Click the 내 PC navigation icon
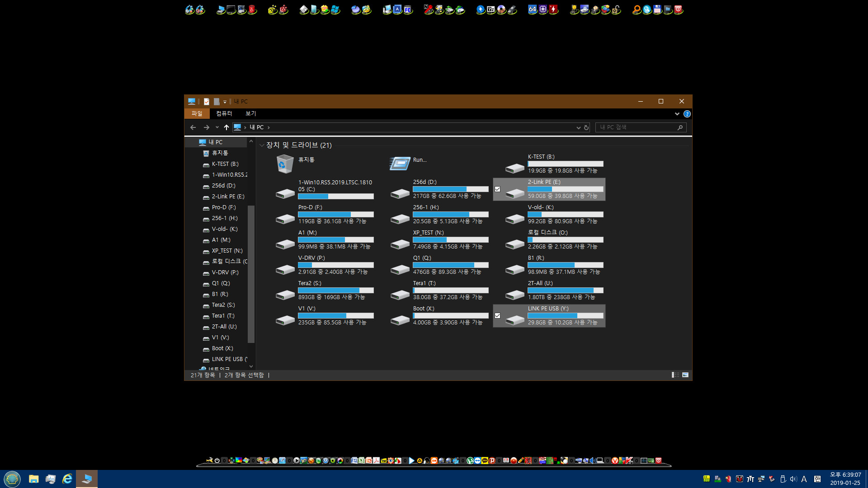The height and width of the screenshot is (488, 868). (238, 127)
